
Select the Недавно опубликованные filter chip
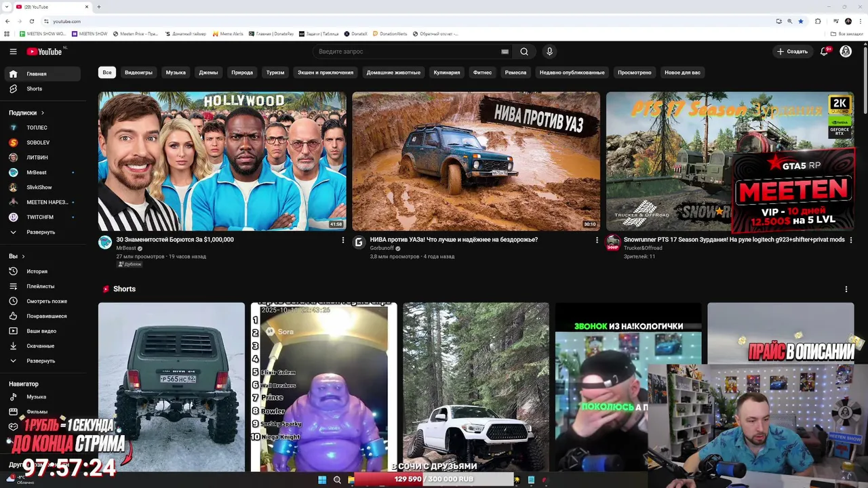pos(572,73)
